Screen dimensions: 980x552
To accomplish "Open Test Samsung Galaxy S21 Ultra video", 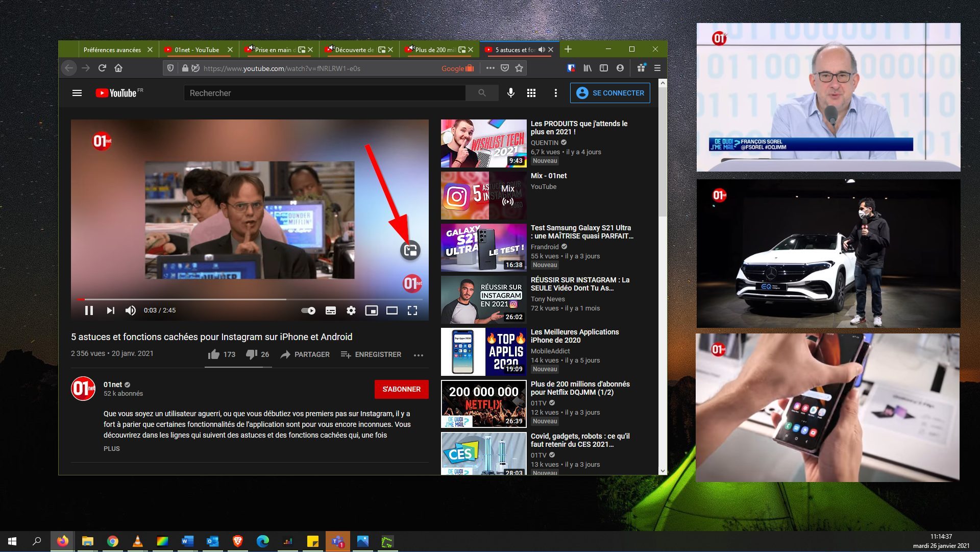I will [x=582, y=232].
